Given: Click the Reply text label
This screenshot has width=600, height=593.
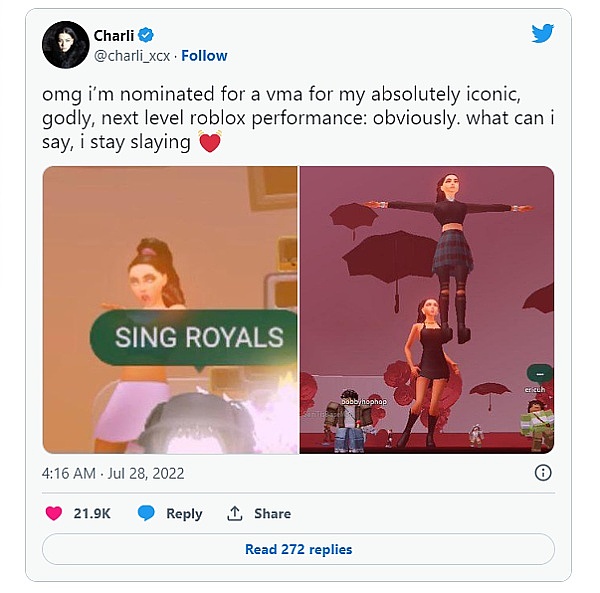Looking at the screenshot, I should point(184,513).
